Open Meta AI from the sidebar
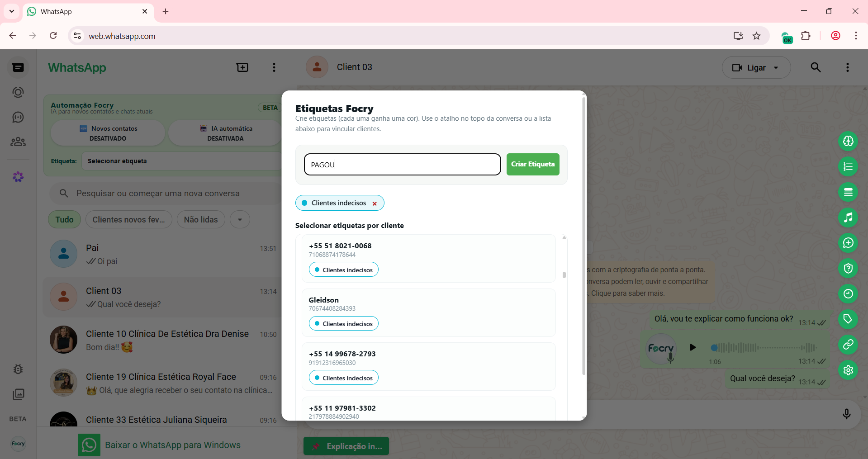The image size is (868, 459). pos(18,177)
